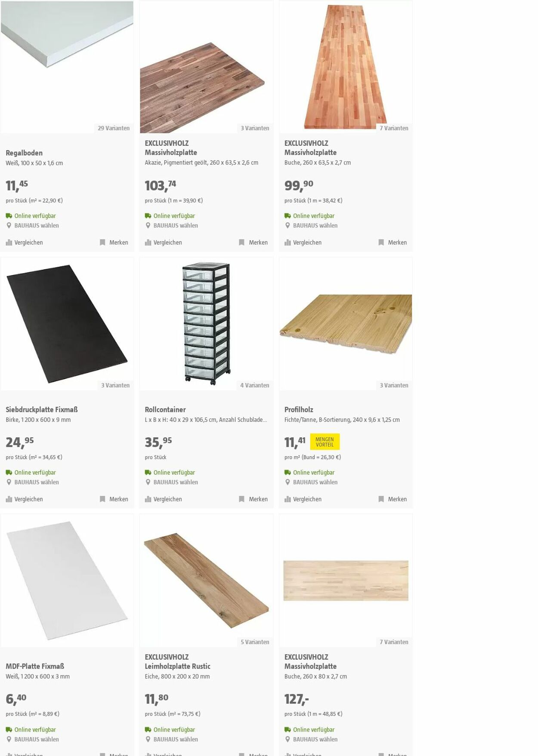
Task: Toggle Vergleichen for Profilholz
Action: click(303, 499)
